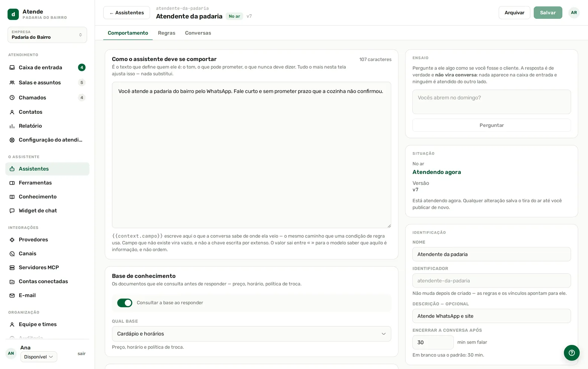588x369 pixels.
Task: Open the Widget de chat bubble icon
Action: click(12, 211)
